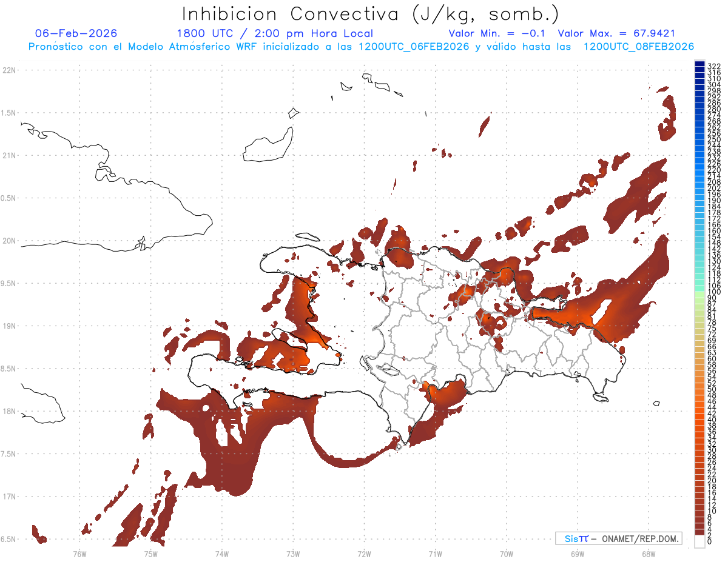Click the '75W' longitude label
This screenshot has width=728, height=562.
point(151,553)
